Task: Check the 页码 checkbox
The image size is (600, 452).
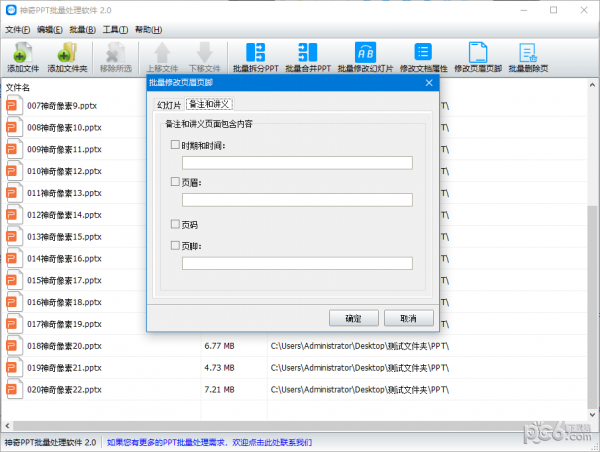Action: pyautogui.click(x=176, y=224)
